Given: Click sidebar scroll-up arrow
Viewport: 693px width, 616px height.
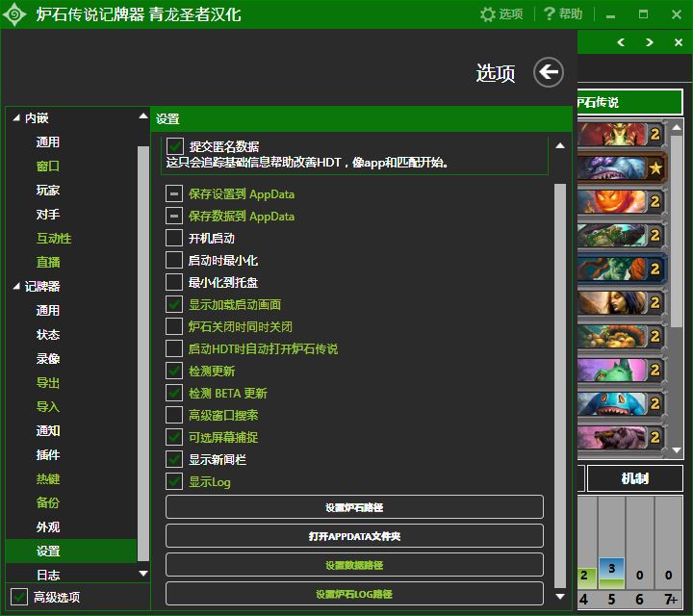Looking at the screenshot, I should pyautogui.click(x=142, y=116).
